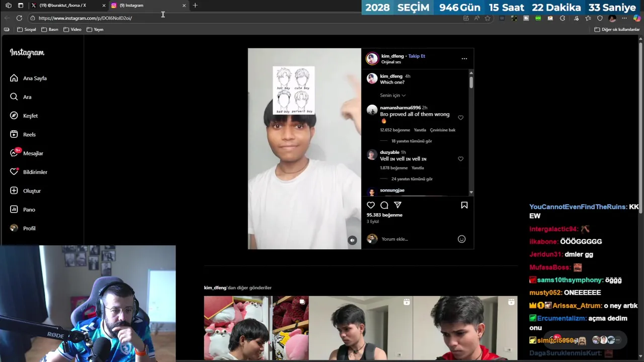Screen dimensions: 644x362
Task: Reply to namansharma6996 with Yanıtla
Action: click(x=420, y=130)
